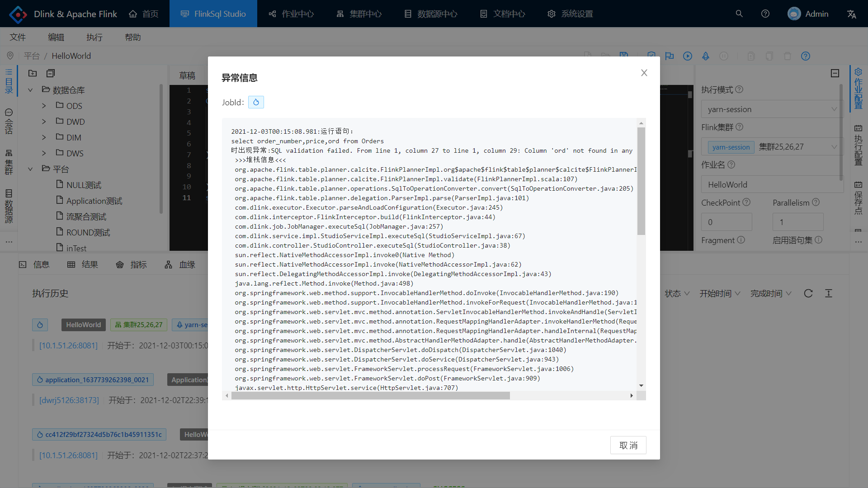The image size is (868, 488).
Task: Click the toolbar help question mark icon
Action: click(x=806, y=56)
